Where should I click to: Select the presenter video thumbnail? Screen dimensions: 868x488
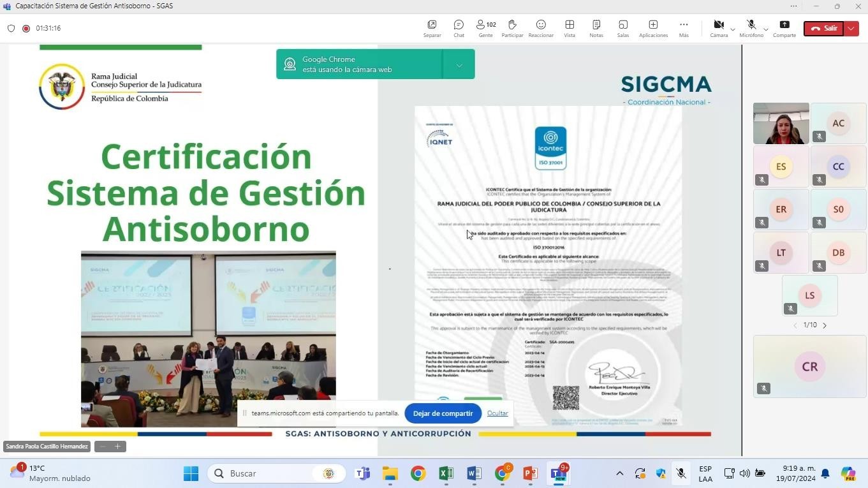[781, 124]
